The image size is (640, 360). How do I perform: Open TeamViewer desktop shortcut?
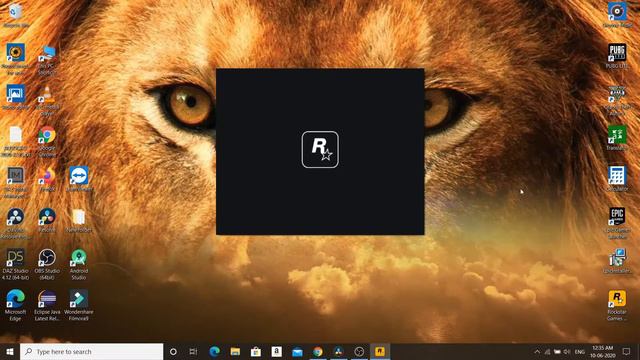pos(79,179)
